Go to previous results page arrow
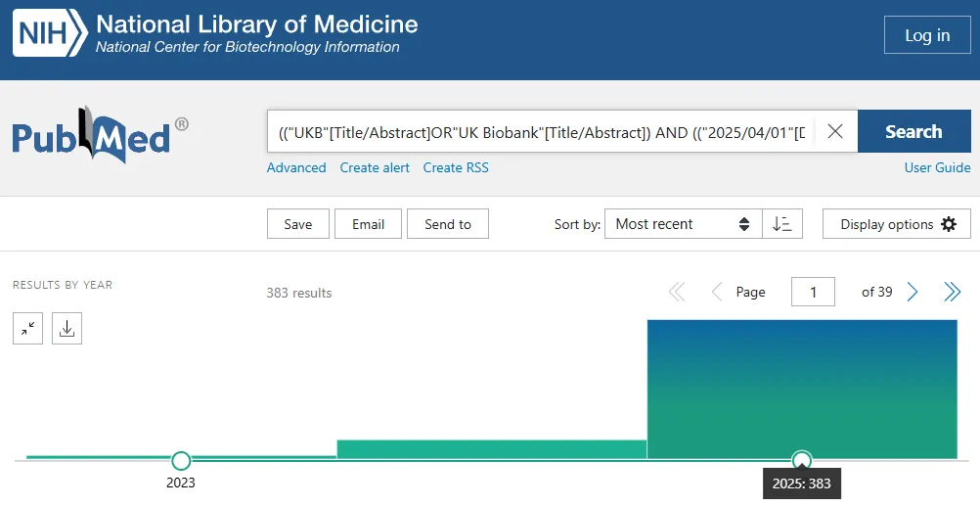980x506 pixels. (x=717, y=292)
